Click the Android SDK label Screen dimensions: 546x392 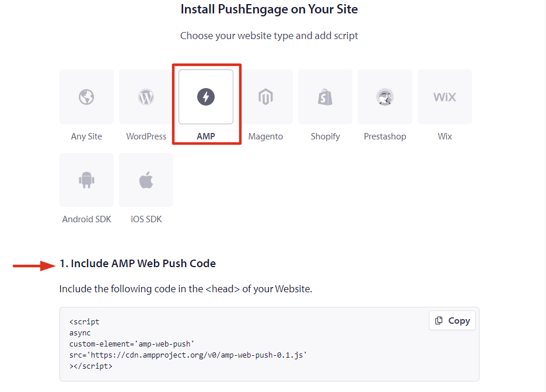(87, 219)
